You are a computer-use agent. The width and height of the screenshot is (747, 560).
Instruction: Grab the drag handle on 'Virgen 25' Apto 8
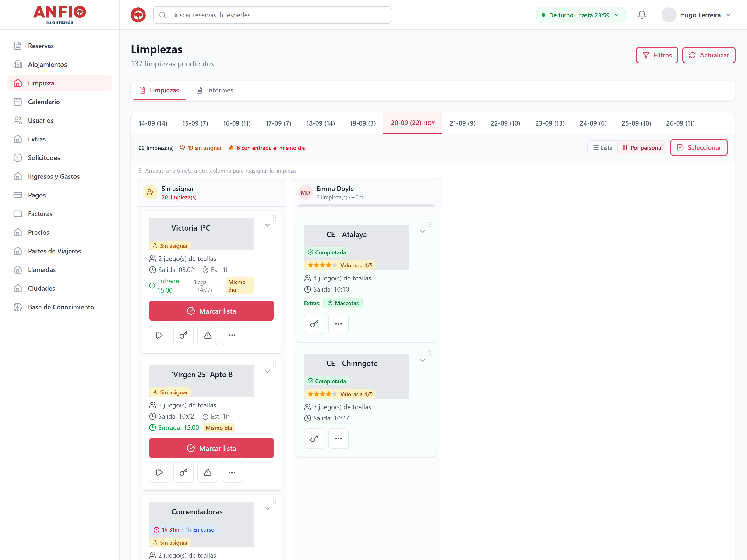(275, 364)
